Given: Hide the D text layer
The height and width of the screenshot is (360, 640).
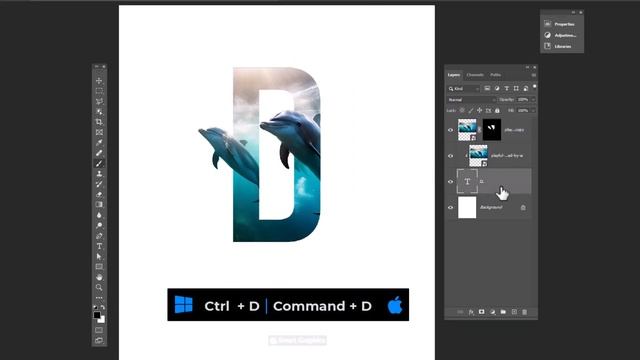Looking at the screenshot, I should [451, 182].
